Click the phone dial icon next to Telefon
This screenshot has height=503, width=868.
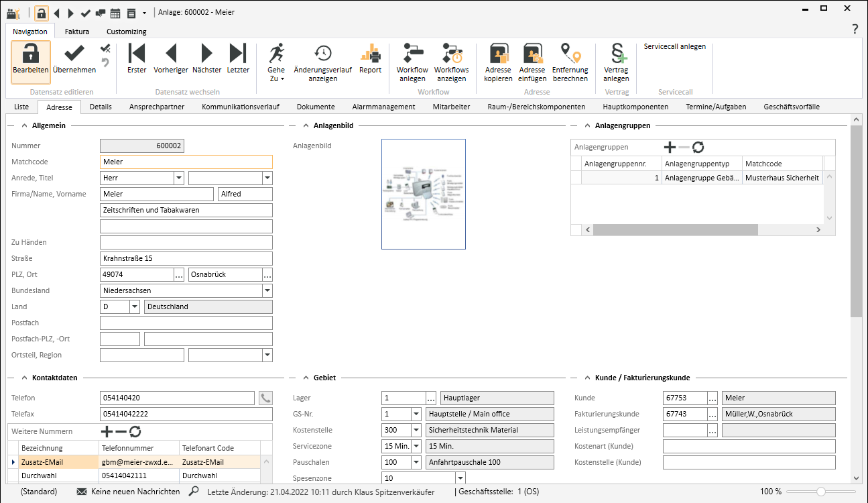(266, 398)
